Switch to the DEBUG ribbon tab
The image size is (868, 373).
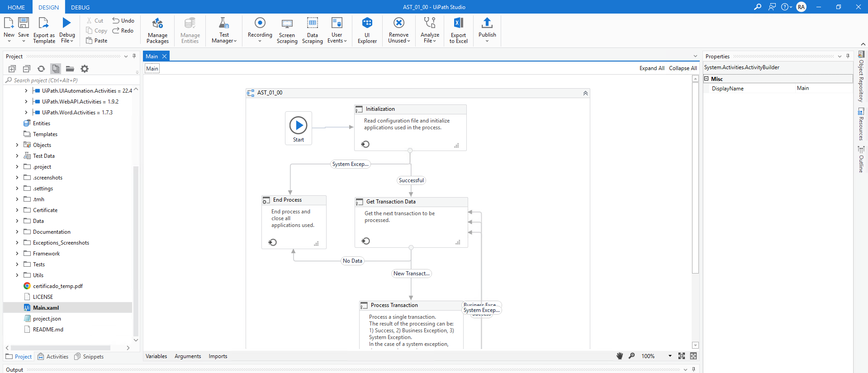click(80, 7)
